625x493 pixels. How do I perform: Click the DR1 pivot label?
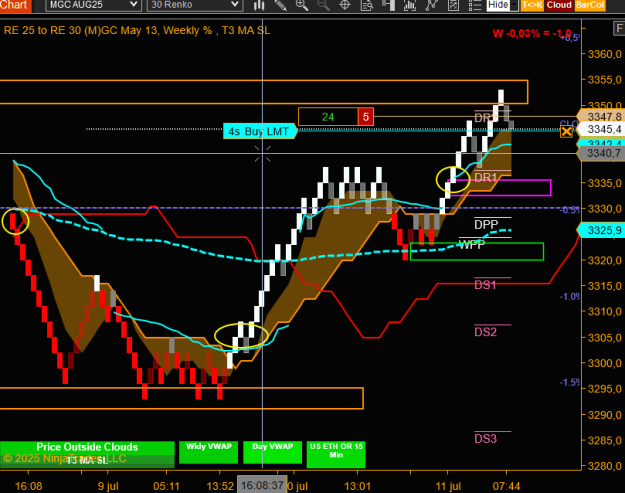point(485,178)
